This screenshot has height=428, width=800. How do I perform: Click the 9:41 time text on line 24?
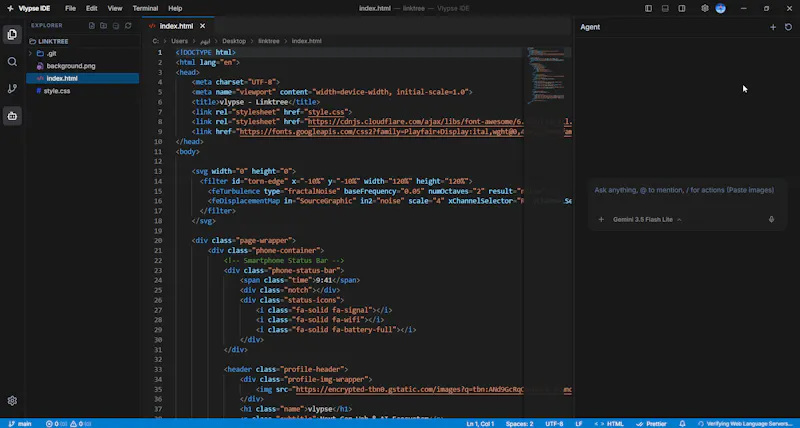click(323, 280)
